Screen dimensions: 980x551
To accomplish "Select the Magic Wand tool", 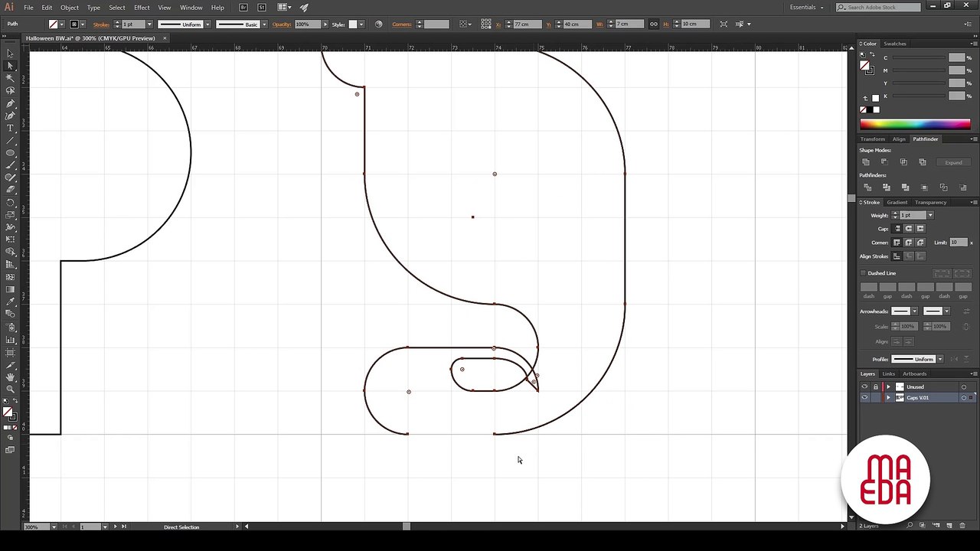I will (x=10, y=78).
